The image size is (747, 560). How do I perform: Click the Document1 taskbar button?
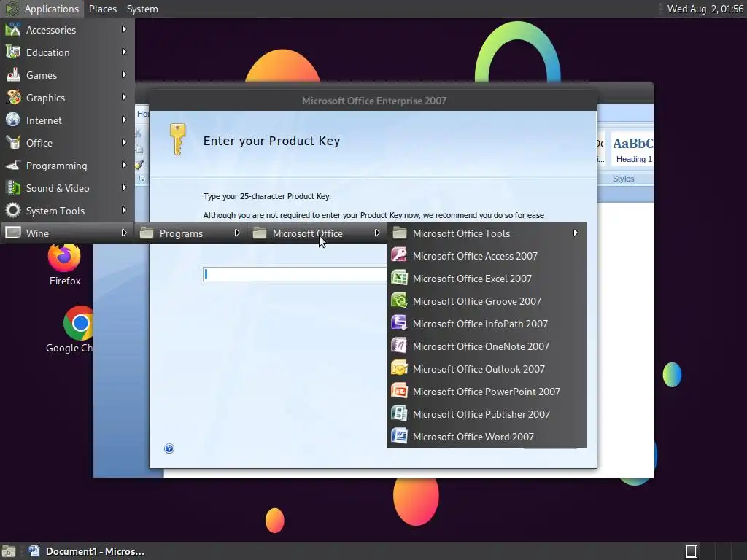point(87,551)
